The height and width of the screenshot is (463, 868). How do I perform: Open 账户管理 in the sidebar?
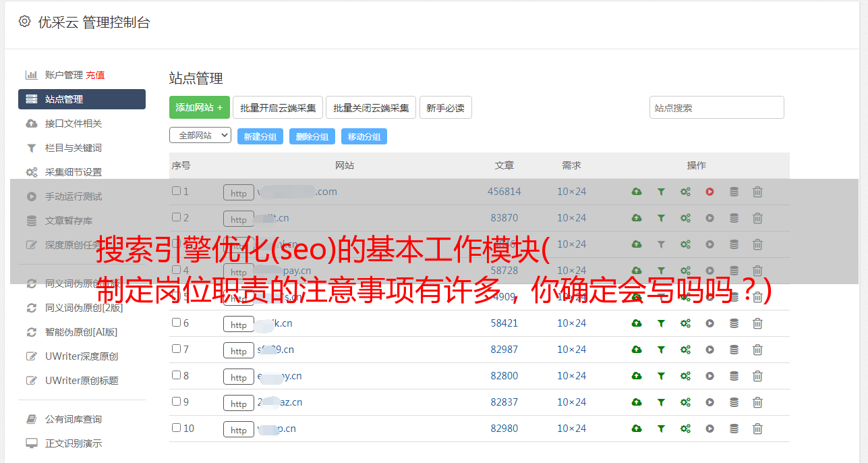click(63, 75)
